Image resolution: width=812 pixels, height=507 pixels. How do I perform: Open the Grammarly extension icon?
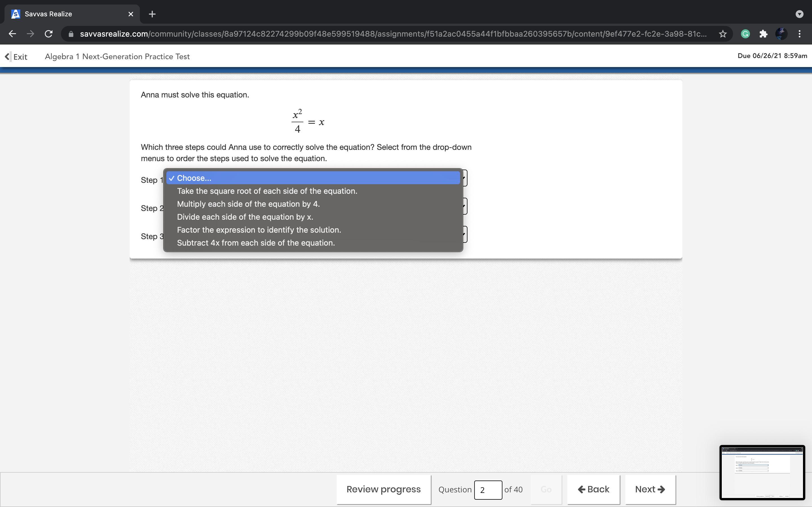point(745,34)
